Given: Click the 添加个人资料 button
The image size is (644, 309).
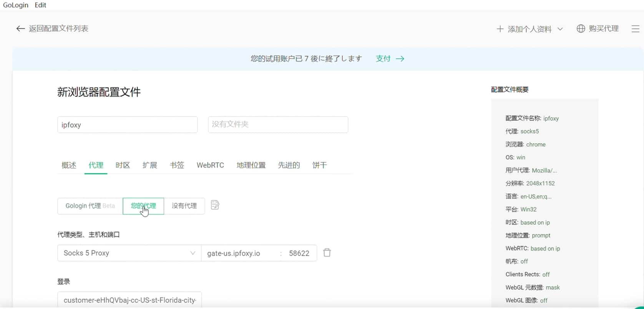Looking at the screenshot, I should tap(529, 29).
